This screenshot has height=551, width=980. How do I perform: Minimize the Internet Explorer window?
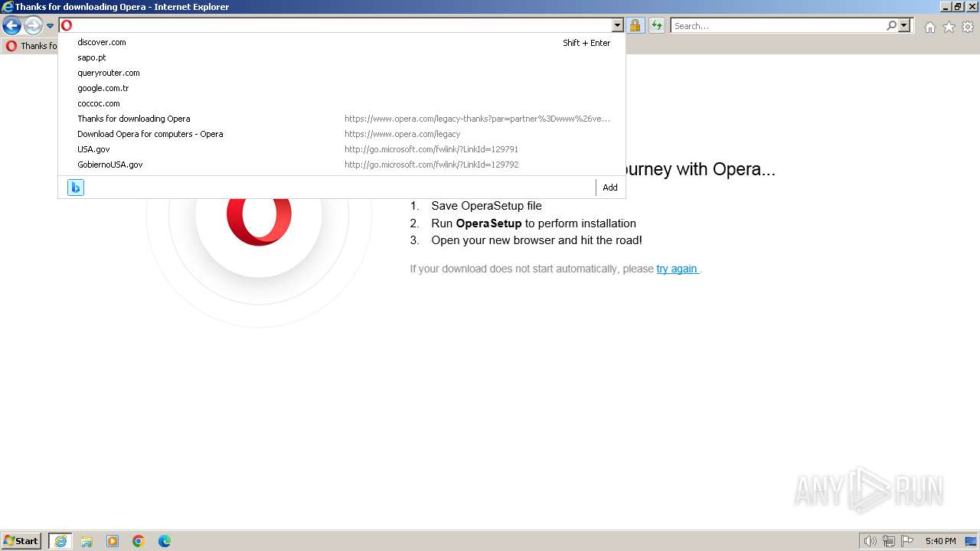(x=946, y=7)
